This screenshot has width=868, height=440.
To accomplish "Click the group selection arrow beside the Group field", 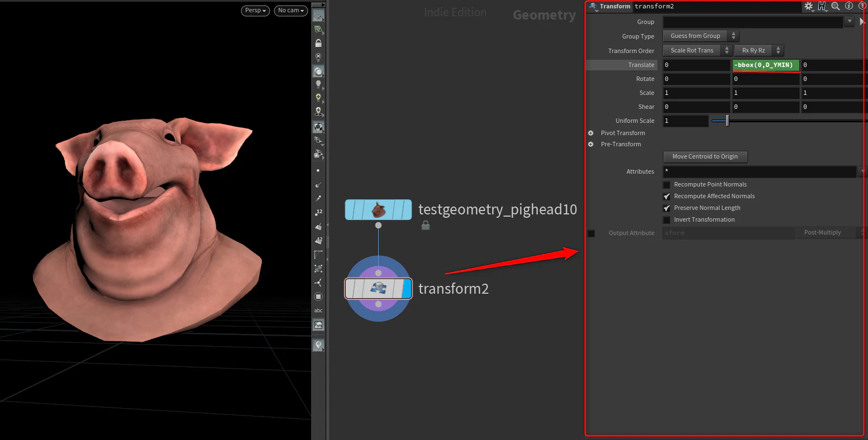I will click(x=862, y=22).
